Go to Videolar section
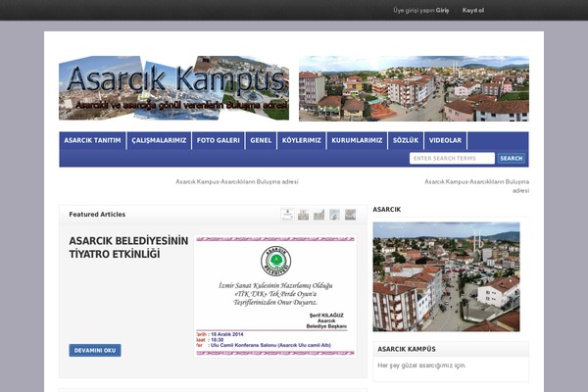Image resolution: width=588 pixels, height=392 pixels. (x=445, y=140)
